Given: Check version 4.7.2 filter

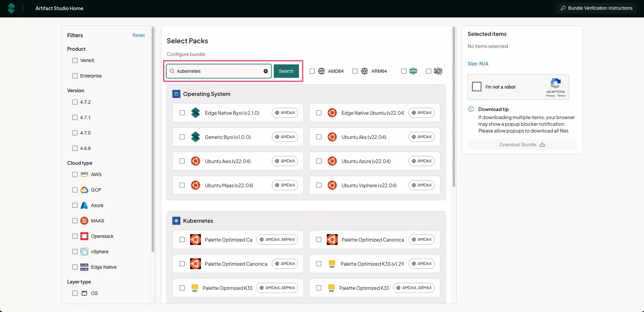Looking at the screenshot, I should click(x=75, y=102).
